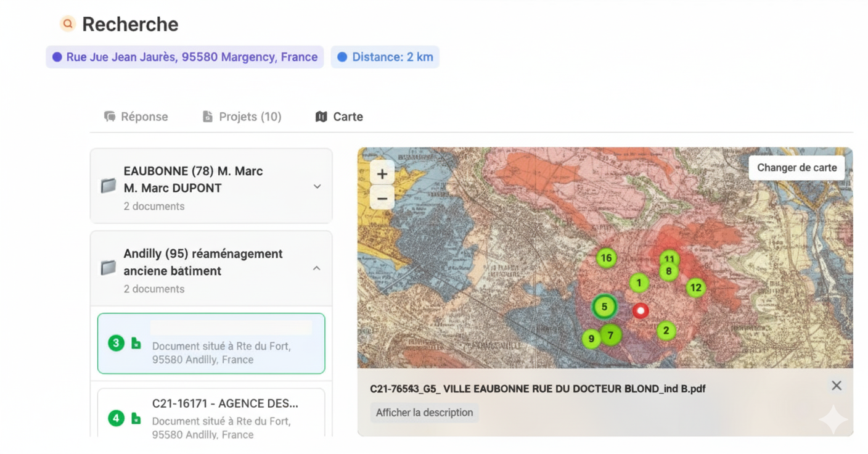
Task: Click the Distance: 2 km filter chip
Action: coord(385,57)
